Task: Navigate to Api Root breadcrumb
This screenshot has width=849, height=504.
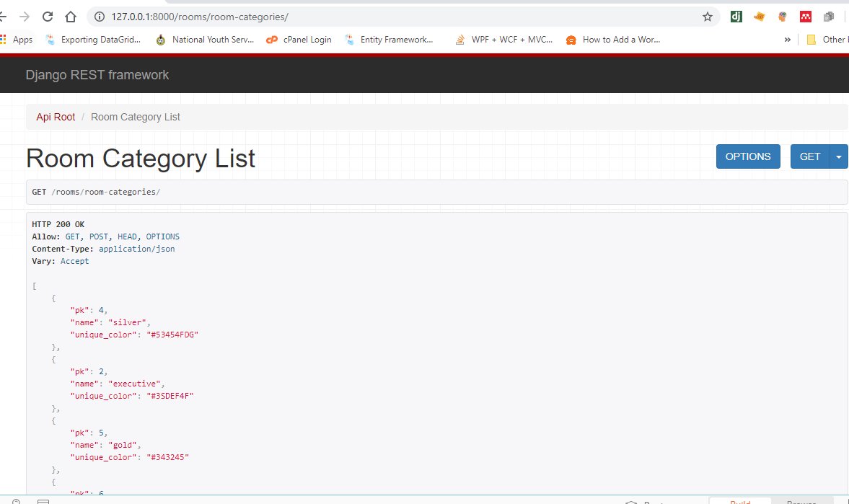Action: 56,117
